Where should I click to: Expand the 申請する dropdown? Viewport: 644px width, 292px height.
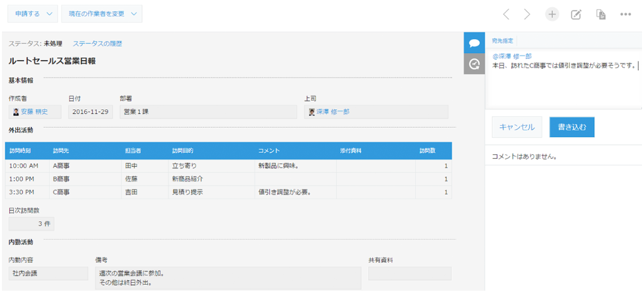click(x=32, y=14)
